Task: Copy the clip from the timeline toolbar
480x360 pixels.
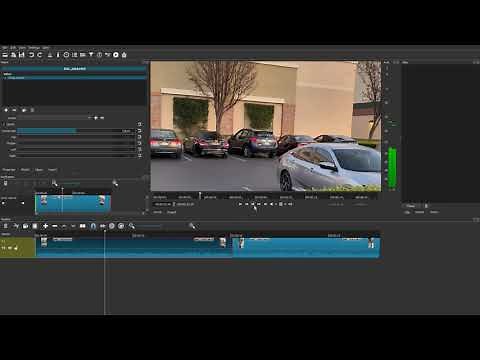Action: pos(25,226)
